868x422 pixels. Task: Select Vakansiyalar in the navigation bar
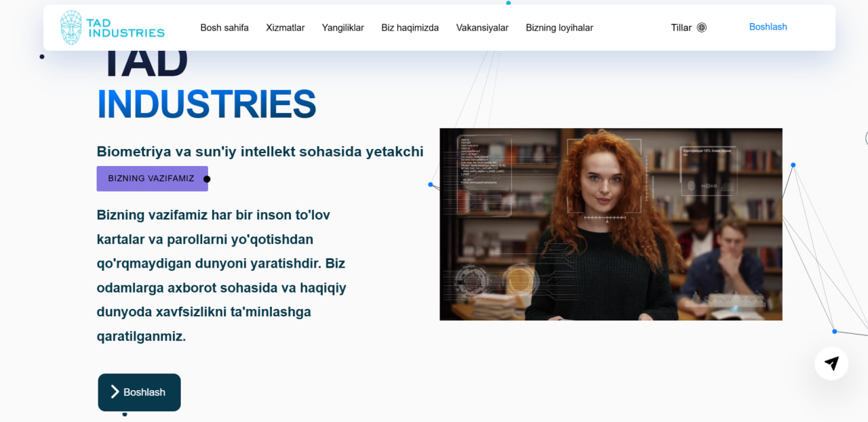click(x=482, y=28)
